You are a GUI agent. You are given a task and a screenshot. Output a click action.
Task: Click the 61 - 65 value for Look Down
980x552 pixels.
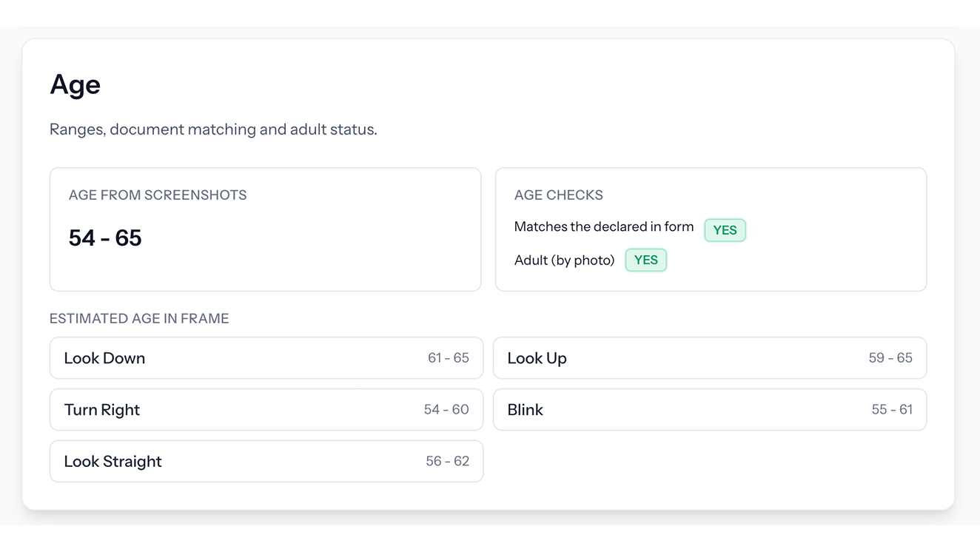click(448, 358)
